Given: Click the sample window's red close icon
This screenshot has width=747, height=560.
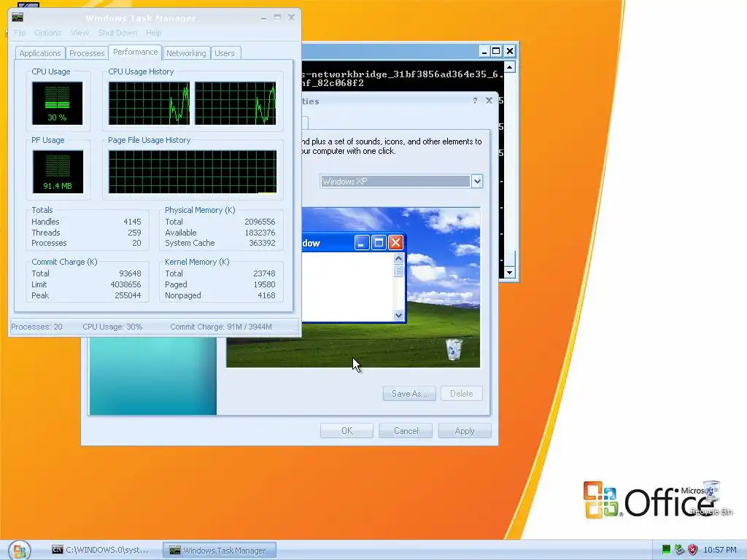Looking at the screenshot, I should coord(395,243).
